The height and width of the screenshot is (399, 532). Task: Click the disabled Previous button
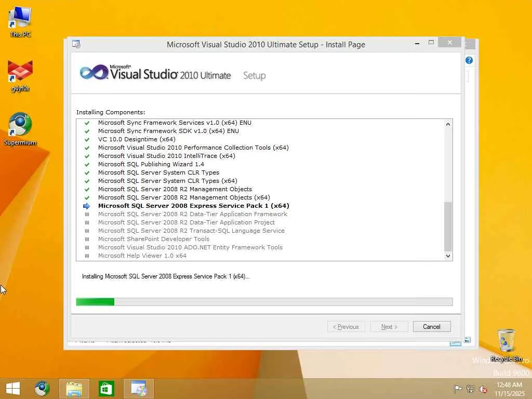point(346,327)
